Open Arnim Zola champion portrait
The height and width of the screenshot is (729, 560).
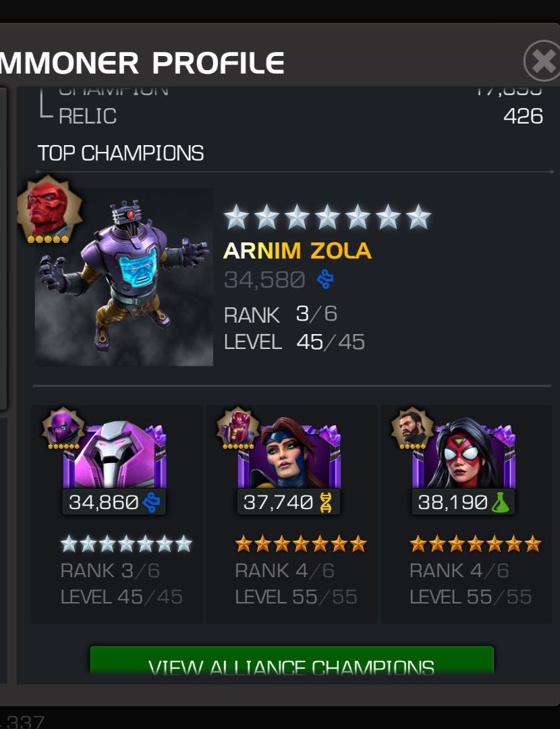pyautogui.click(x=124, y=277)
